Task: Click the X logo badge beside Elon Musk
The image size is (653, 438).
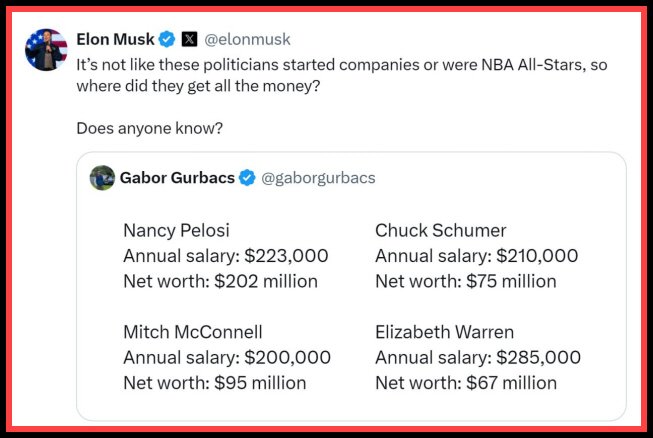Action: pyautogui.click(x=188, y=39)
